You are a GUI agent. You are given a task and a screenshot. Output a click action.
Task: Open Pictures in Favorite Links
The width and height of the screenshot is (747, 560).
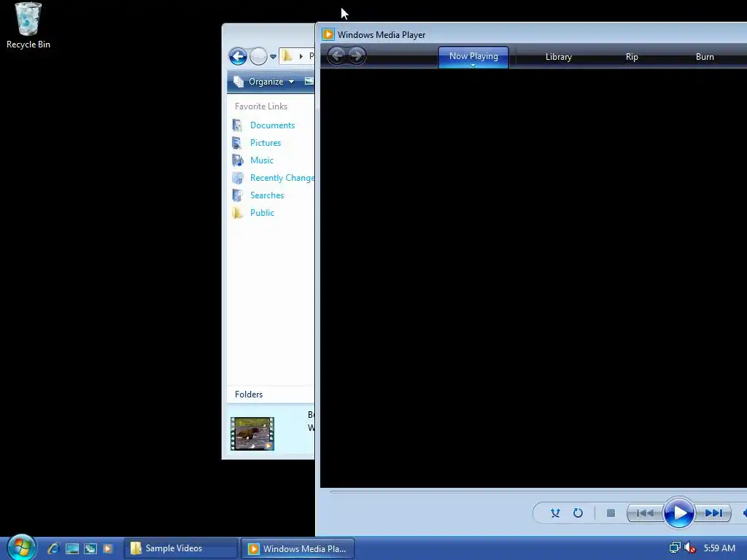pos(266,143)
